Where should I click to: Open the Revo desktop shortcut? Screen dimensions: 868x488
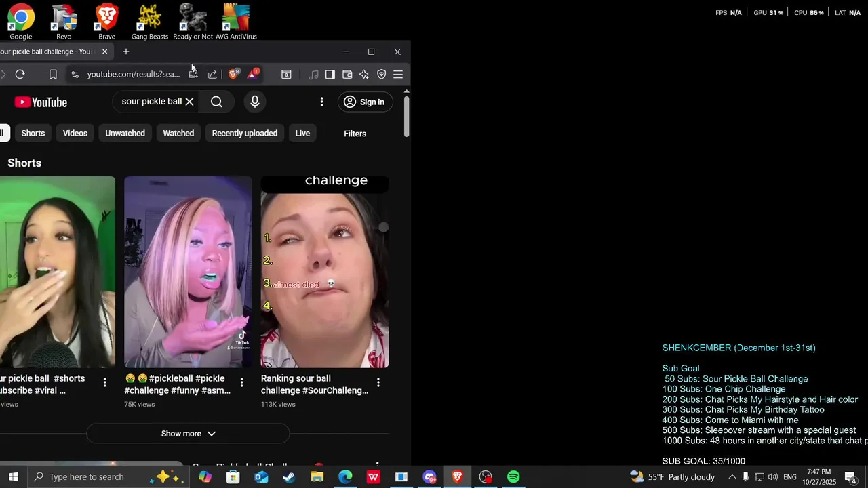[64, 21]
